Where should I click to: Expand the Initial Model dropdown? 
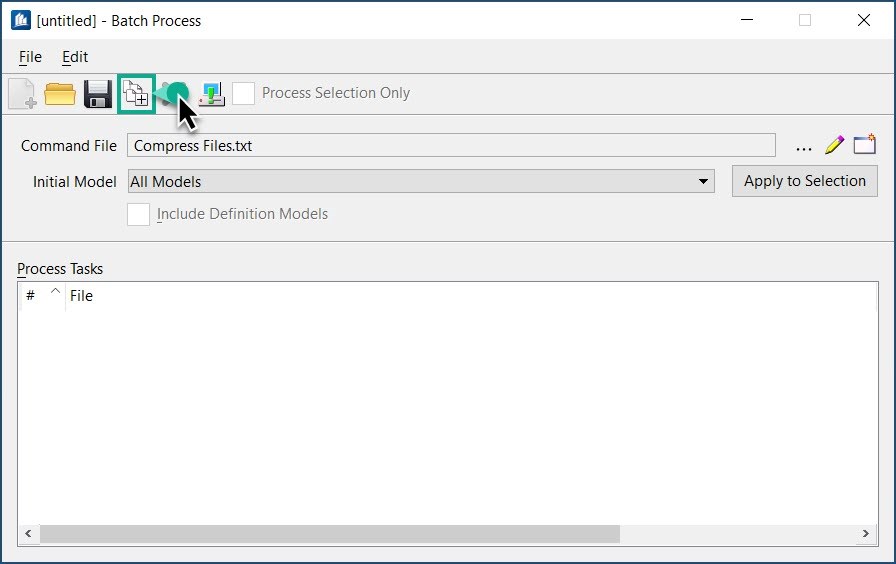[704, 182]
